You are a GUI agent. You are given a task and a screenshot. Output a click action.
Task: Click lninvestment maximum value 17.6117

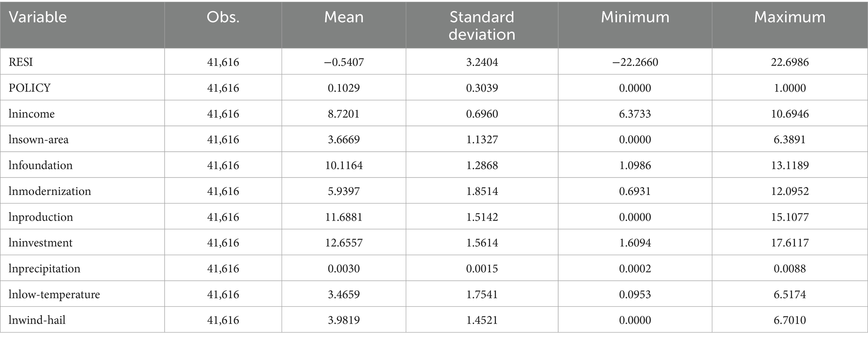(790, 242)
